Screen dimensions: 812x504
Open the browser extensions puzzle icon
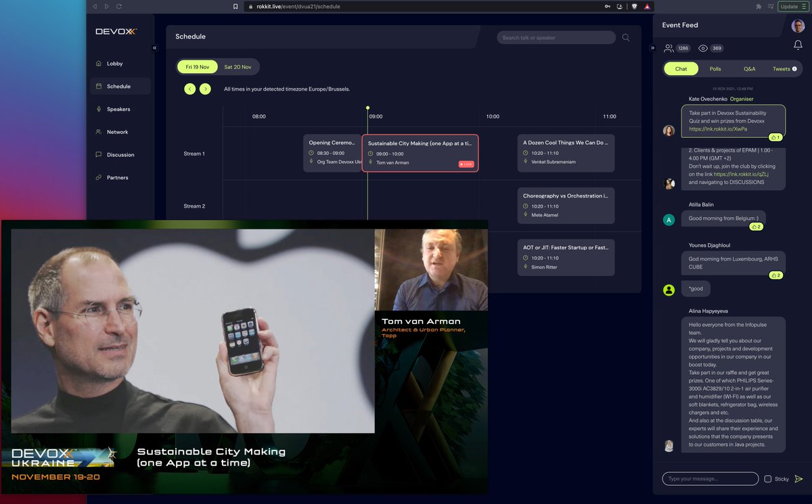pos(759,6)
